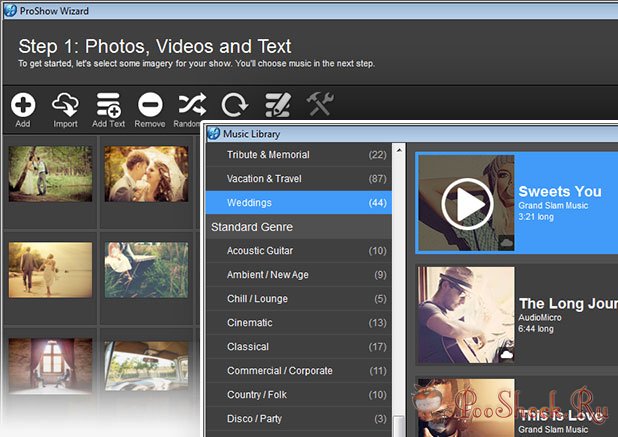Click the Standard Genre section header
The width and height of the screenshot is (618, 437).
tap(299, 227)
